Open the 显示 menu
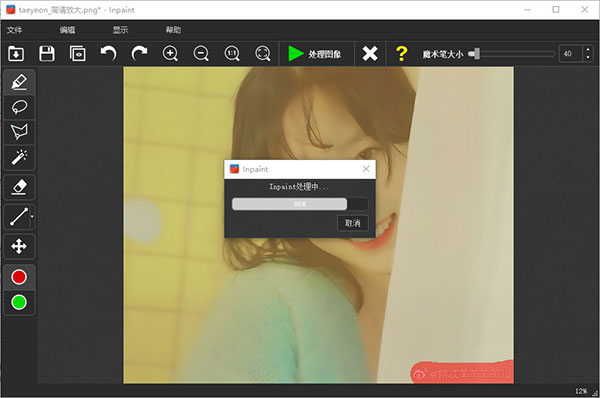 [x=121, y=30]
